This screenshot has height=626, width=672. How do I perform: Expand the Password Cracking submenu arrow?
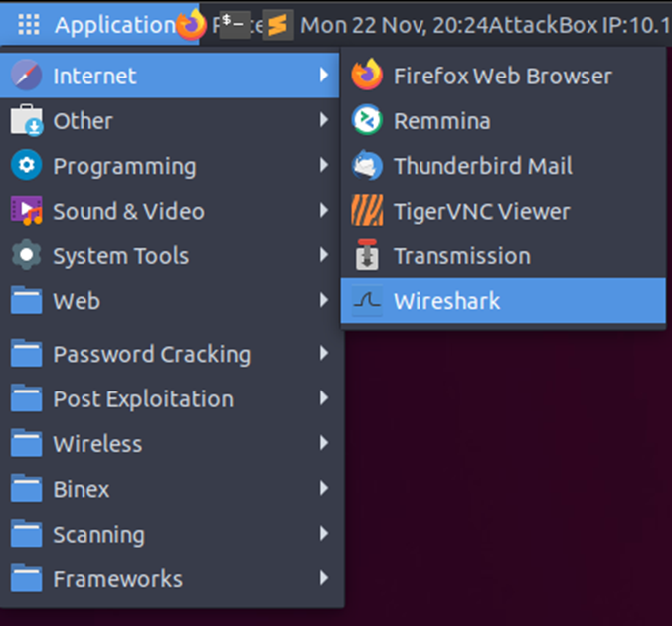pos(324,353)
